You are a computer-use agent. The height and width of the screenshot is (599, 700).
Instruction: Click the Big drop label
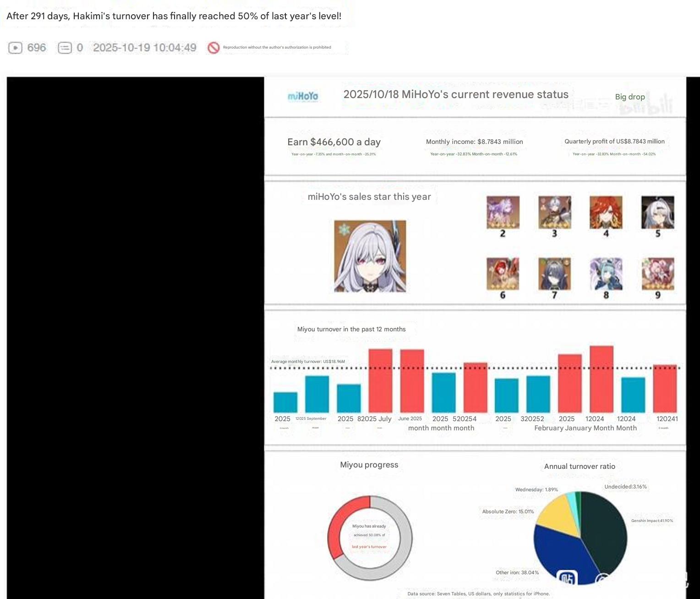(630, 97)
